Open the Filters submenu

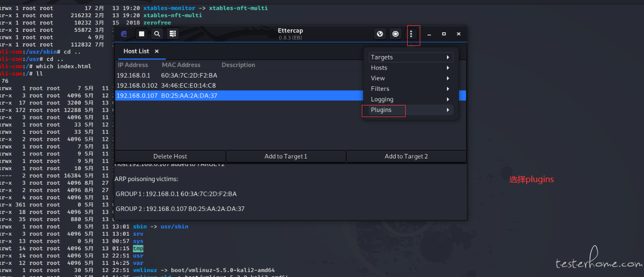(x=411, y=89)
